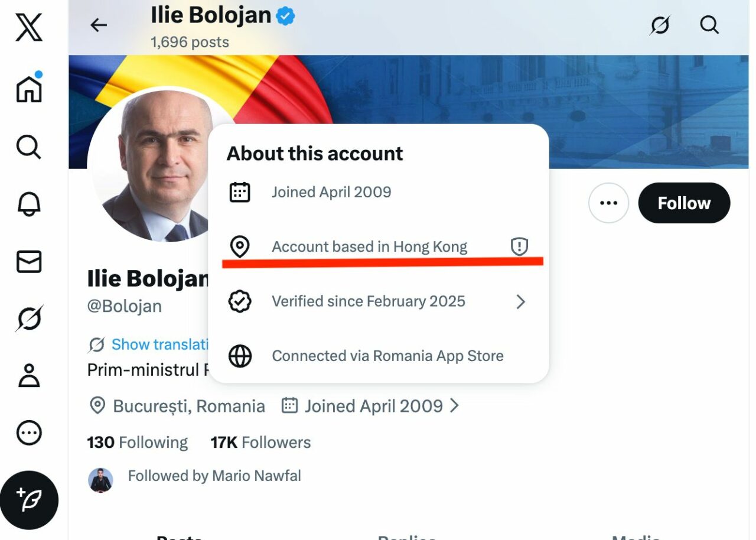The width and height of the screenshot is (756, 540).
Task: Select the Posts tab
Action: [180, 536]
